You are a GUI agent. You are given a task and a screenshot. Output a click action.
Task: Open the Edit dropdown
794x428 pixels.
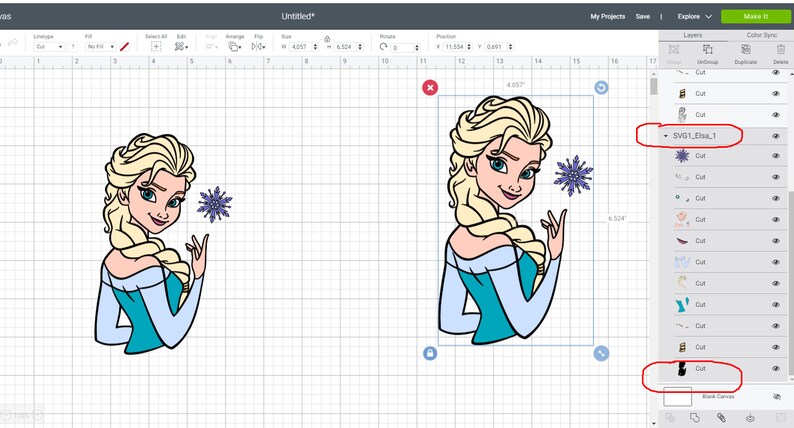(x=181, y=47)
